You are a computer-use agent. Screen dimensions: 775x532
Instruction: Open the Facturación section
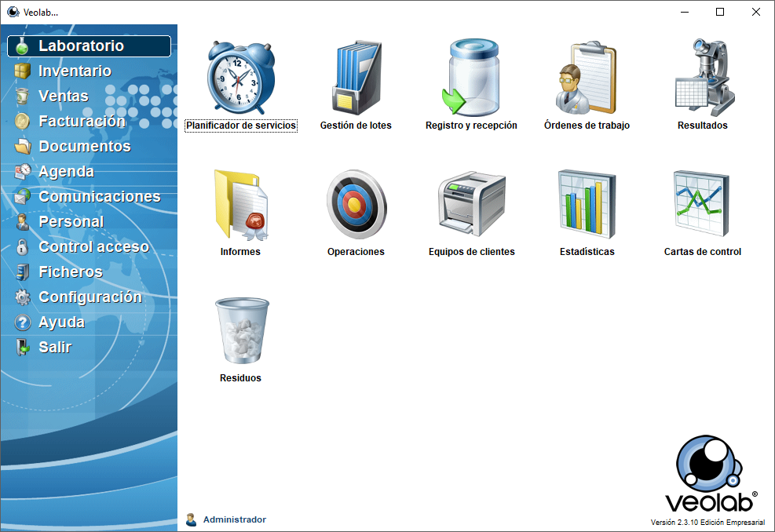(82, 121)
